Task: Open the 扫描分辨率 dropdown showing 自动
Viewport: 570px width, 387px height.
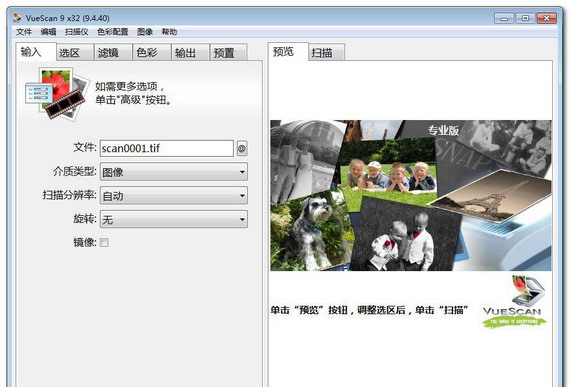Action: click(x=174, y=196)
